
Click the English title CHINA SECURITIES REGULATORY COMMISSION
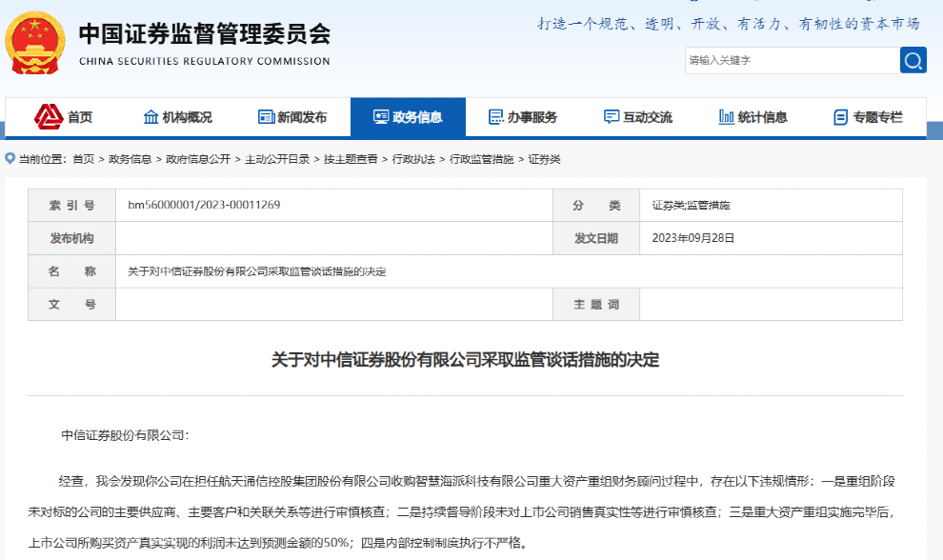[205, 61]
